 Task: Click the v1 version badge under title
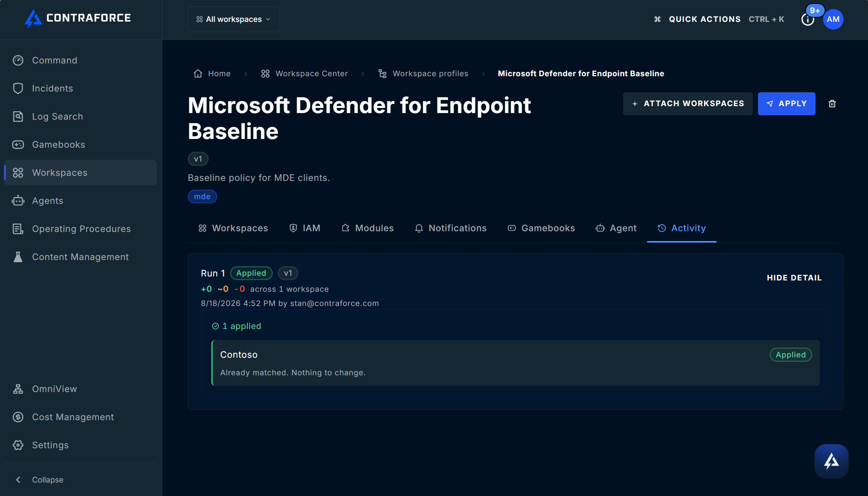click(x=198, y=159)
